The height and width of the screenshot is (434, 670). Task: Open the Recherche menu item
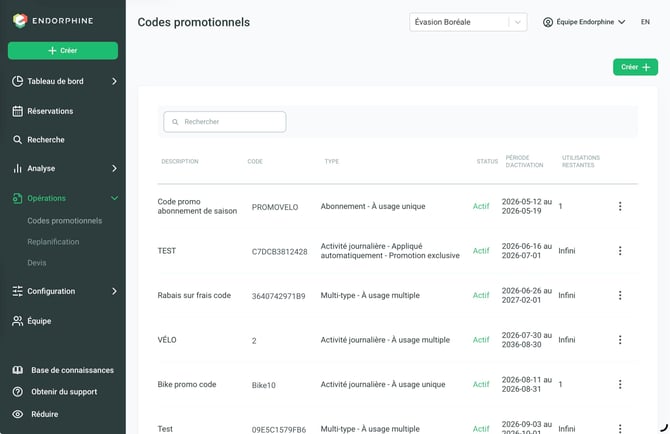point(46,140)
